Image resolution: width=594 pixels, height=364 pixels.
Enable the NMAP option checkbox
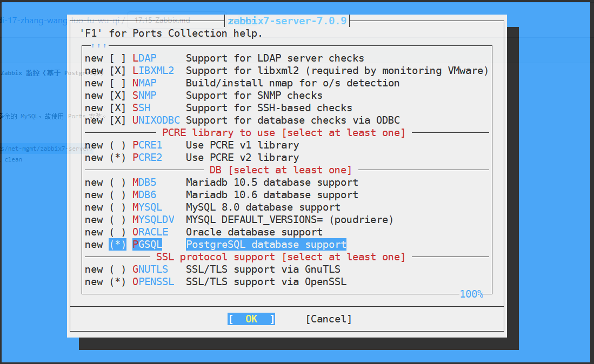pos(117,83)
